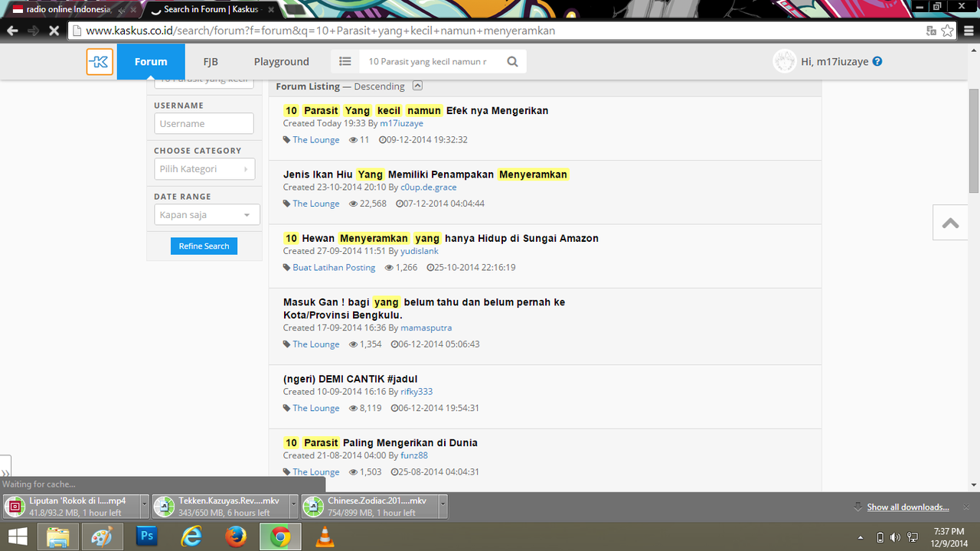Open VLC media player from the taskbar
980x551 pixels.
click(325, 537)
